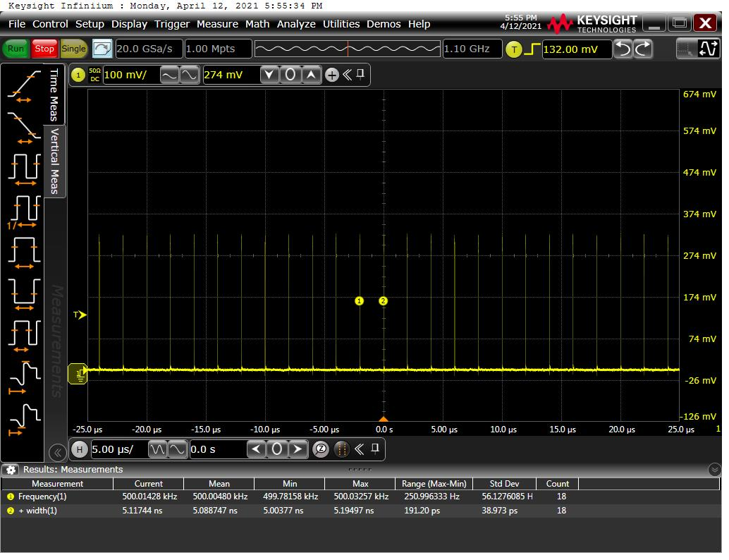Image resolution: width=729 pixels, height=560 pixels.
Task: Open the Trigger menu
Action: tap(172, 24)
